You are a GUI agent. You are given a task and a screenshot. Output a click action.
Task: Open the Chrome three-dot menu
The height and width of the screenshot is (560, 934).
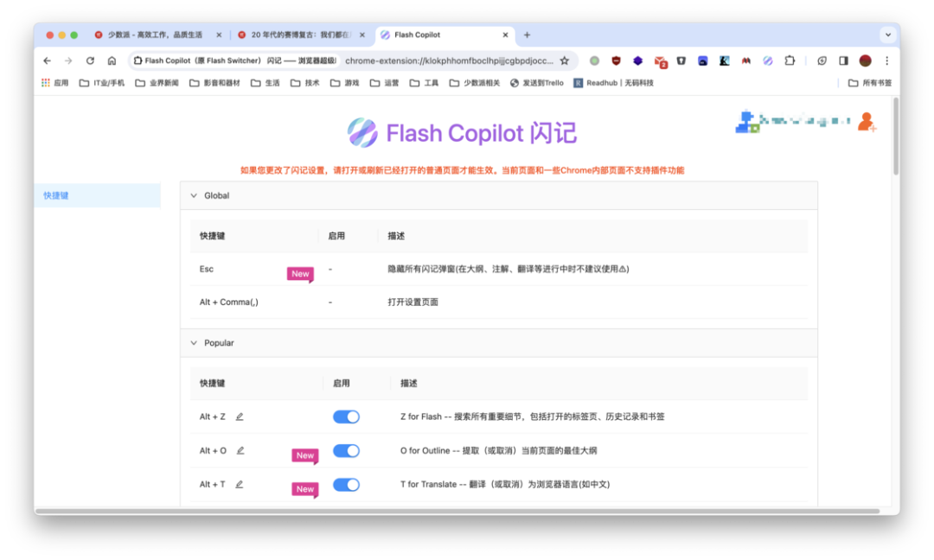[887, 60]
